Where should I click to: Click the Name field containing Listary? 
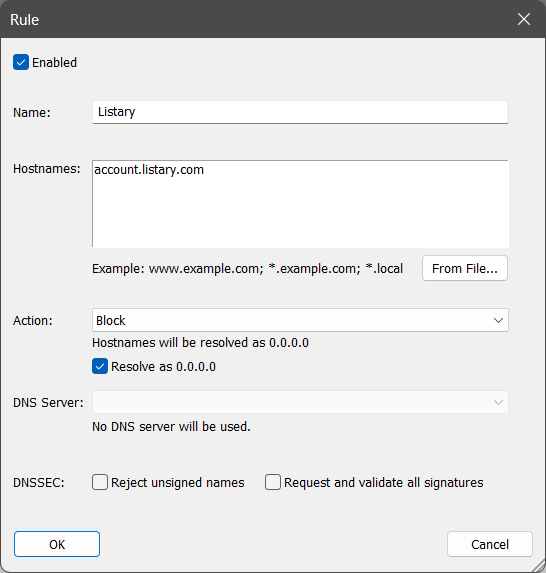300,112
